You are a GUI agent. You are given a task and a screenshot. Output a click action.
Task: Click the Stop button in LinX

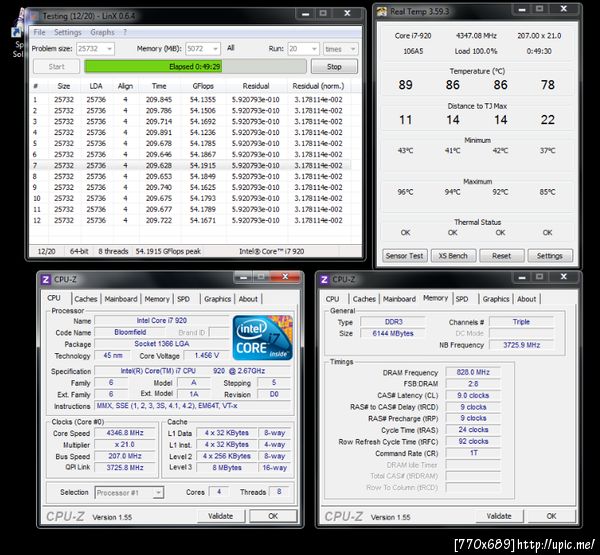pos(334,67)
